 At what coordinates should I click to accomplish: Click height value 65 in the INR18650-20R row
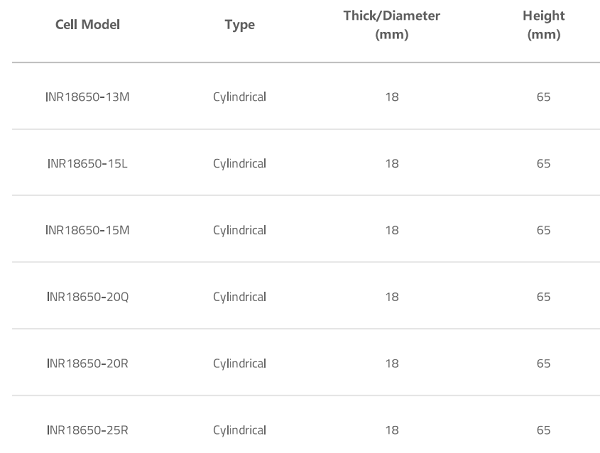click(x=543, y=363)
